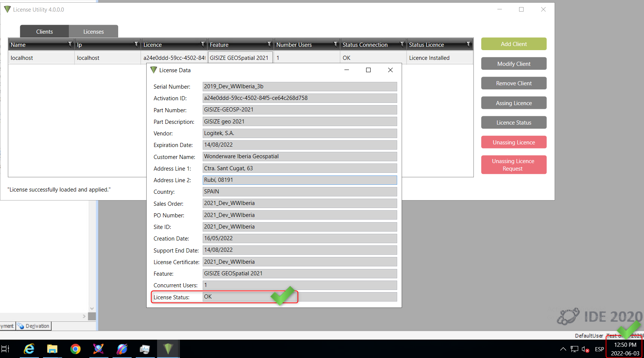This screenshot has height=358, width=644.
Task: Open the Status Connection column filter
Action: (x=402, y=44)
